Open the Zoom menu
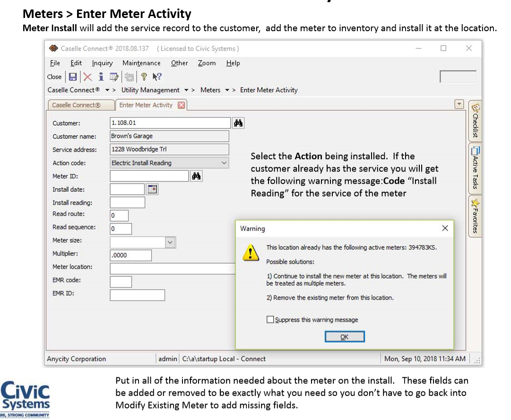The height and width of the screenshot is (420, 511). point(207,63)
